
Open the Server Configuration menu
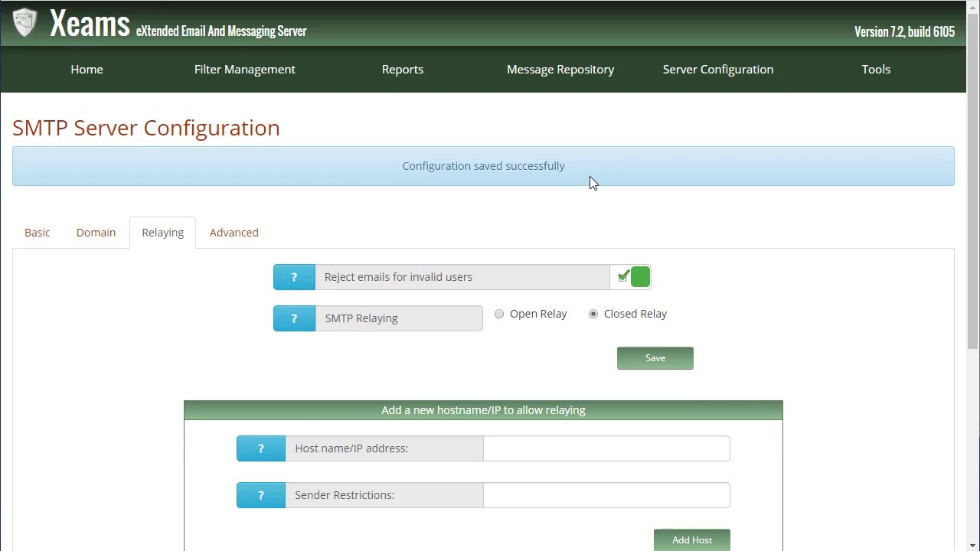pyautogui.click(x=718, y=69)
